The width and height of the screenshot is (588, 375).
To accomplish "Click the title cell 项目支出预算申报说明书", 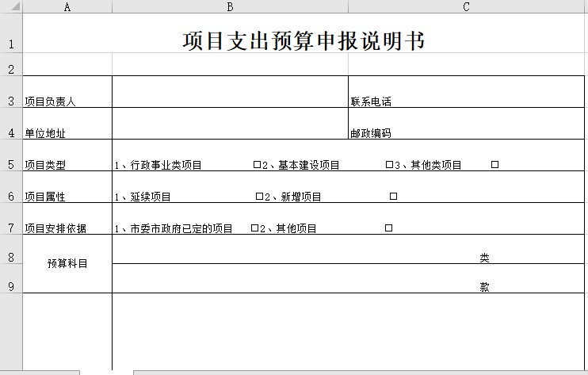I will click(304, 40).
